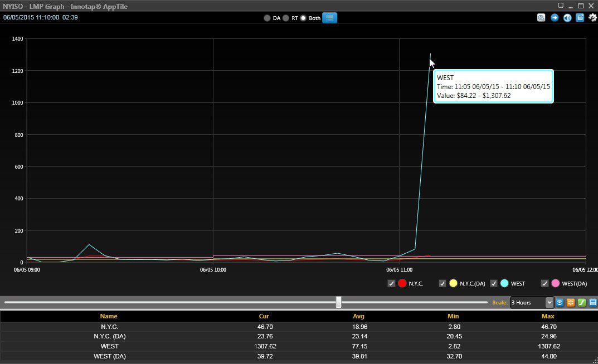This screenshot has height=364, width=598.
Task: Open the settings gear icon
Action: (592, 17)
